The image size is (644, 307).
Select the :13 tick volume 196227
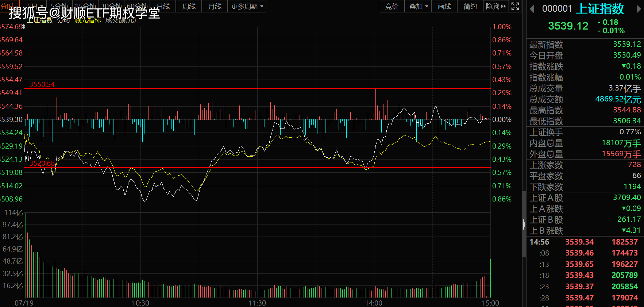tap(625, 264)
